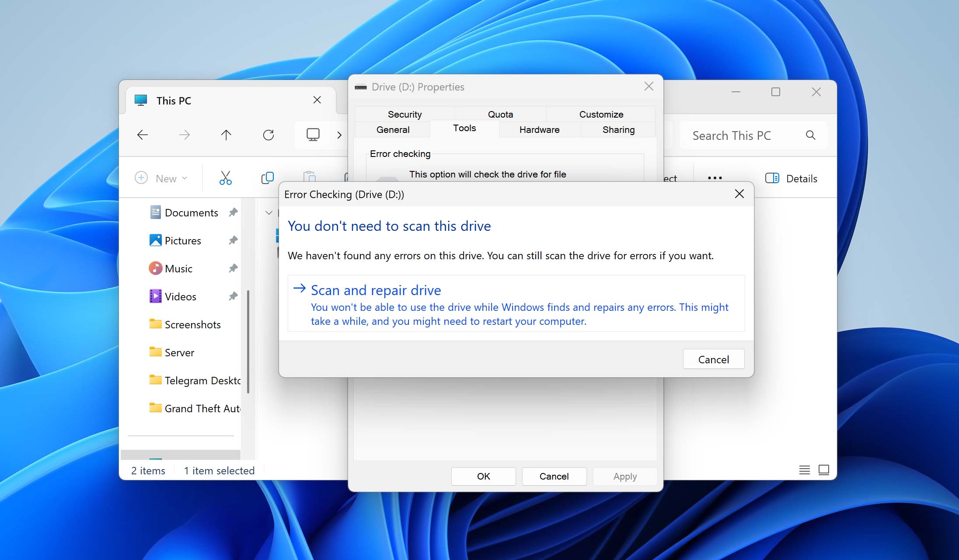Expand the left panel chevron in File Explorer
Image resolution: width=959 pixels, height=560 pixels.
click(x=268, y=211)
